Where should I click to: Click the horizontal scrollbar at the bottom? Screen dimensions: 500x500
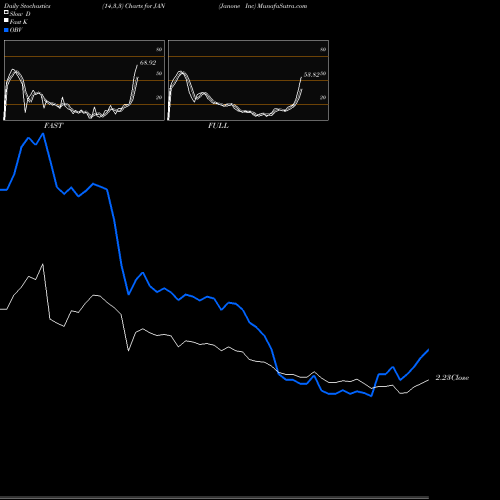[214, 497]
